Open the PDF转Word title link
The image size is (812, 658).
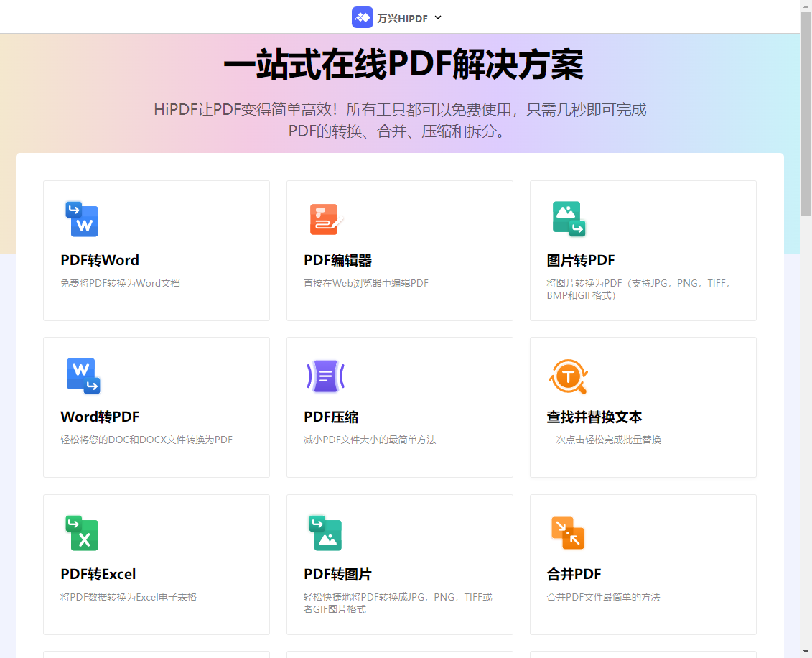click(x=100, y=260)
